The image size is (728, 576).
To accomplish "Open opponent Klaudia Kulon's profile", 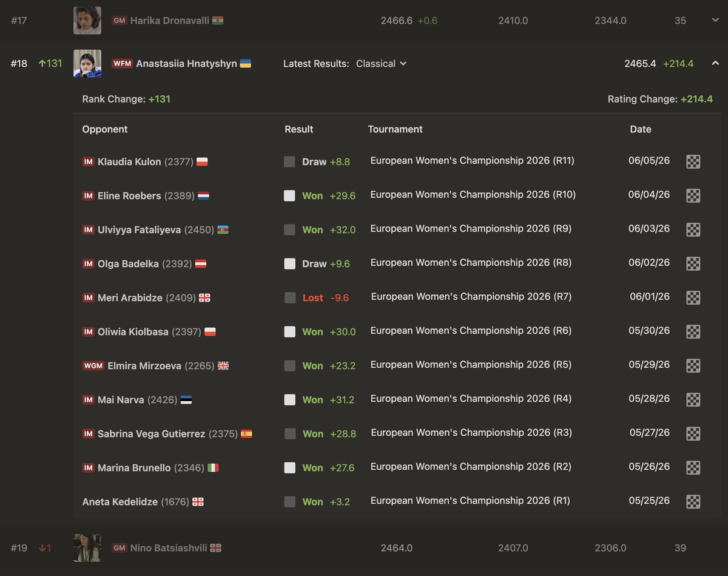I will coord(129,162).
